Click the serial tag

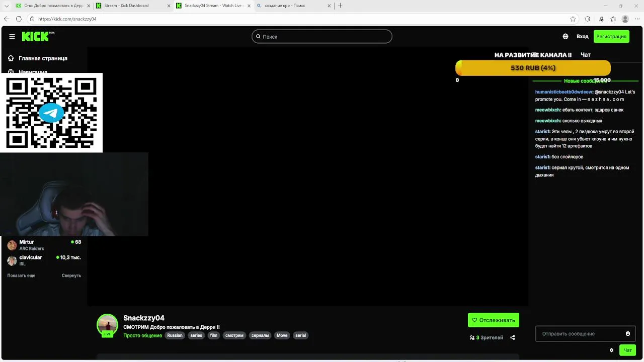tap(300, 335)
